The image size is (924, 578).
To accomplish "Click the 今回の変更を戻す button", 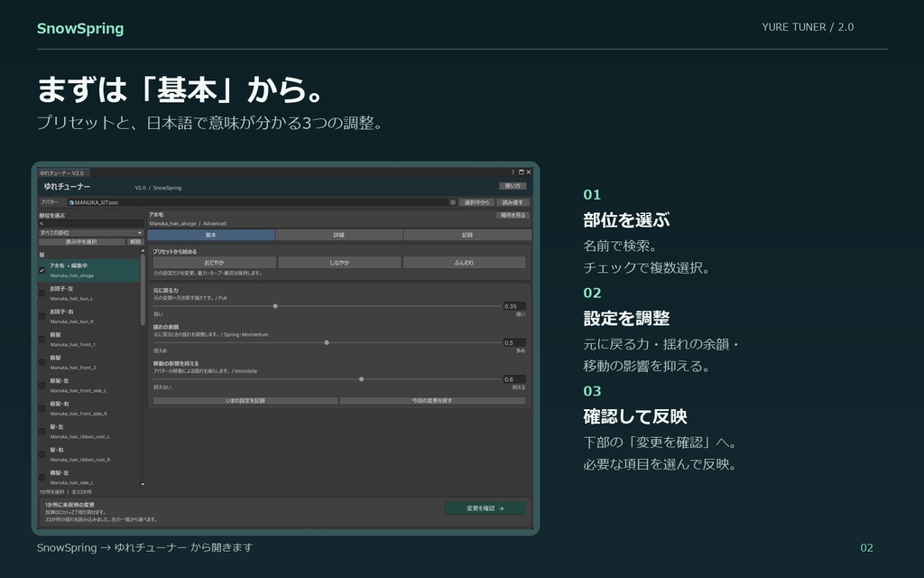I will (432, 400).
